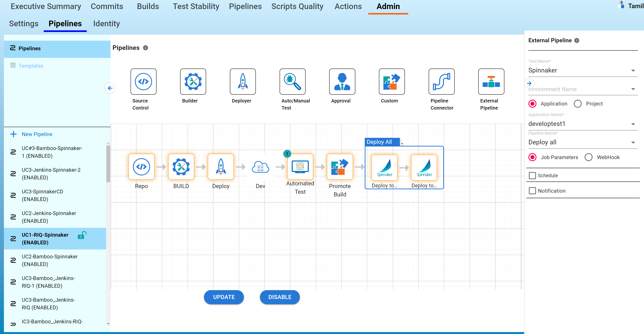Choose the Auto/Manual Test bug icon

(292, 82)
